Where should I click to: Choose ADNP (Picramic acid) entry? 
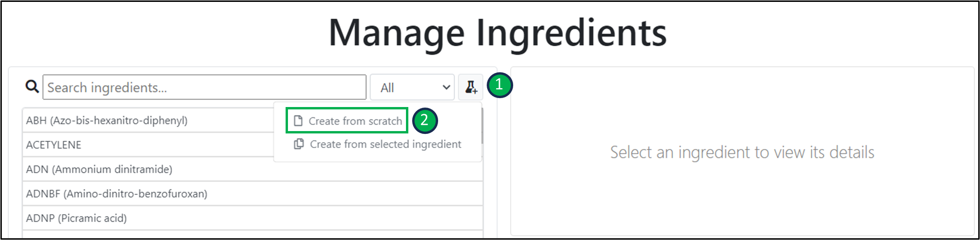pos(76,218)
